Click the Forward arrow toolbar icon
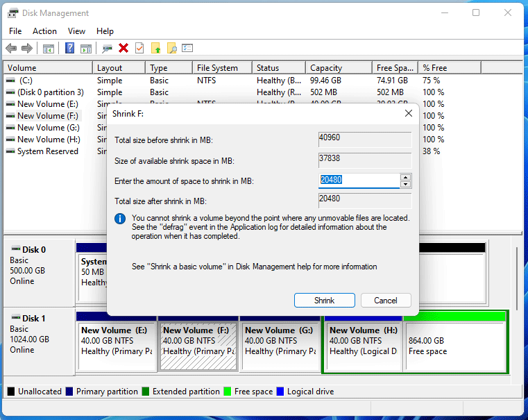 (x=27, y=48)
